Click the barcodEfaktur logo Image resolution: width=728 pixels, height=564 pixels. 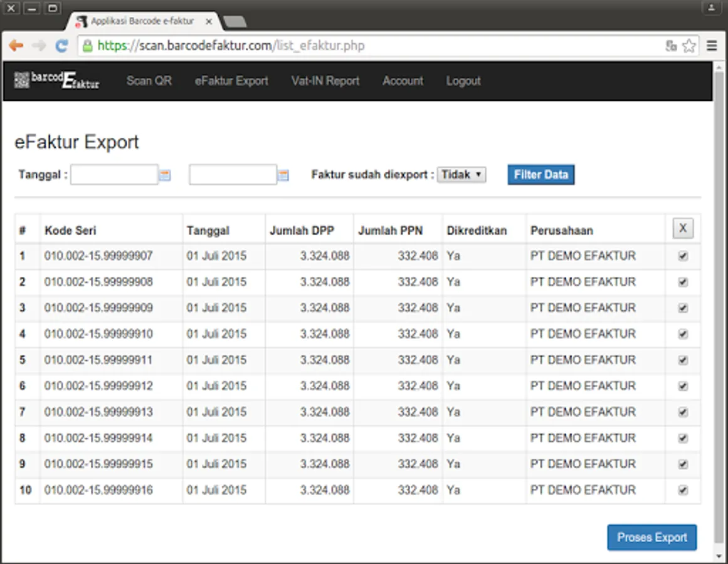pyautogui.click(x=56, y=80)
